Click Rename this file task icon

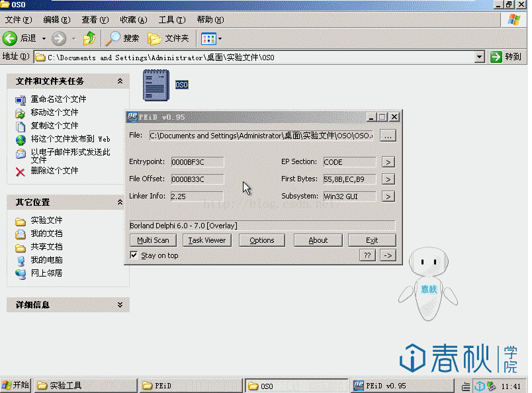coord(21,100)
